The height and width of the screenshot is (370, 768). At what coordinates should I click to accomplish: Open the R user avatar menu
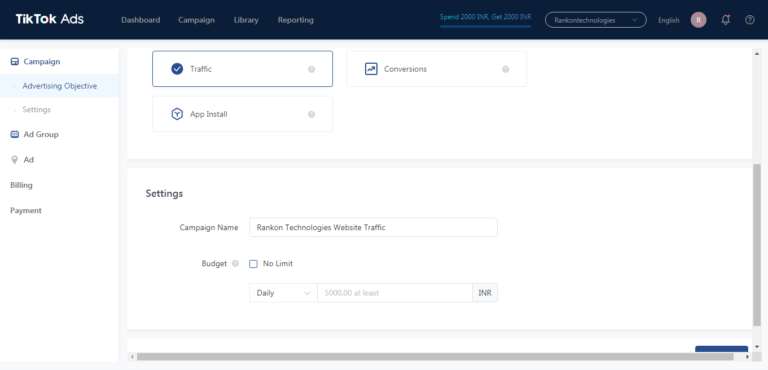click(x=698, y=20)
